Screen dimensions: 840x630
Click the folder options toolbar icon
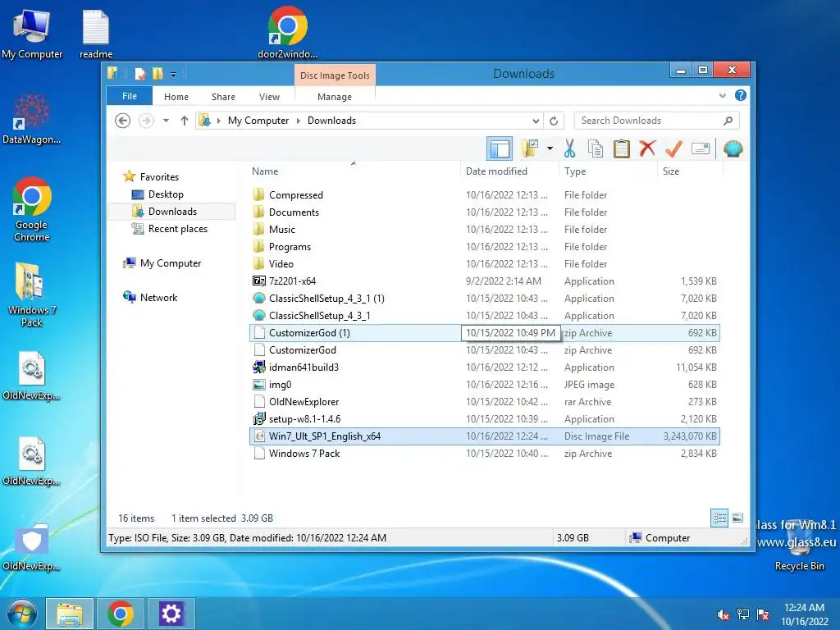[531, 148]
